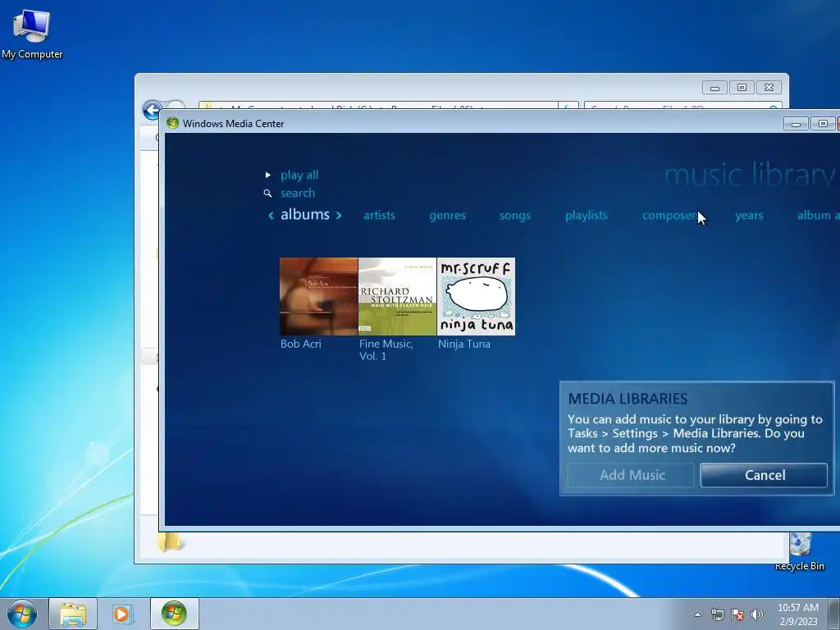Screen dimensions: 840x630
Task: Click the Show desktop button on the taskbar
Action: pyautogui.click(x=834, y=614)
